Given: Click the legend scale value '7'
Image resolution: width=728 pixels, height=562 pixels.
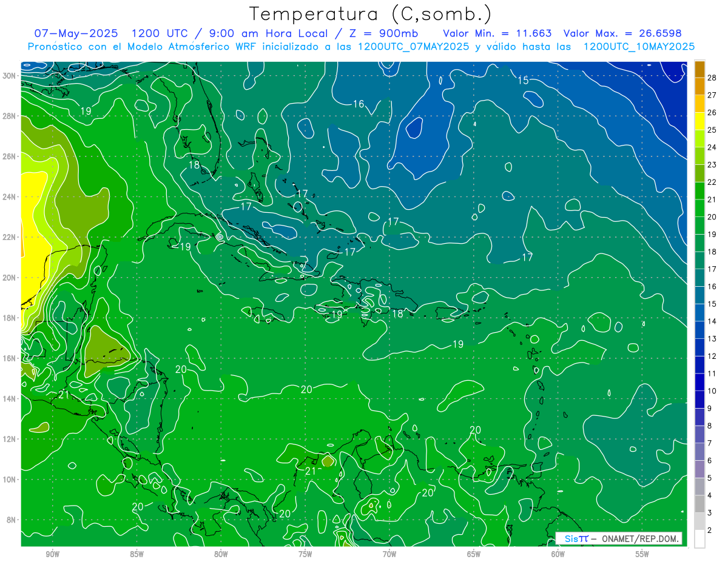Looking at the screenshot, I should click(x=710, y=443).
